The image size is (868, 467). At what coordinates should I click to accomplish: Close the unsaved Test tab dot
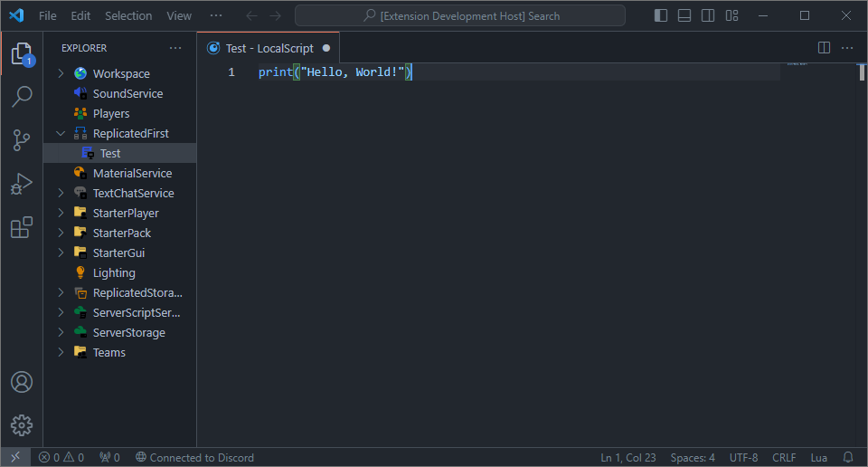coord(326,48)
